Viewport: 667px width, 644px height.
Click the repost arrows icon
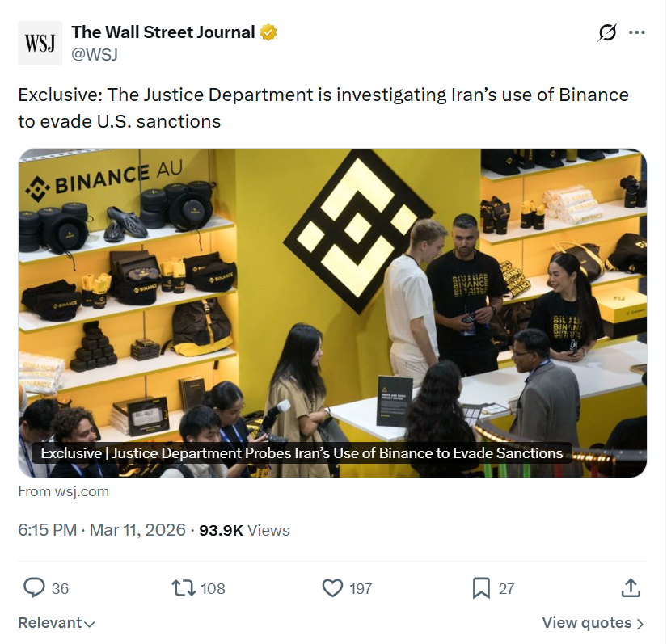[184, 588]
